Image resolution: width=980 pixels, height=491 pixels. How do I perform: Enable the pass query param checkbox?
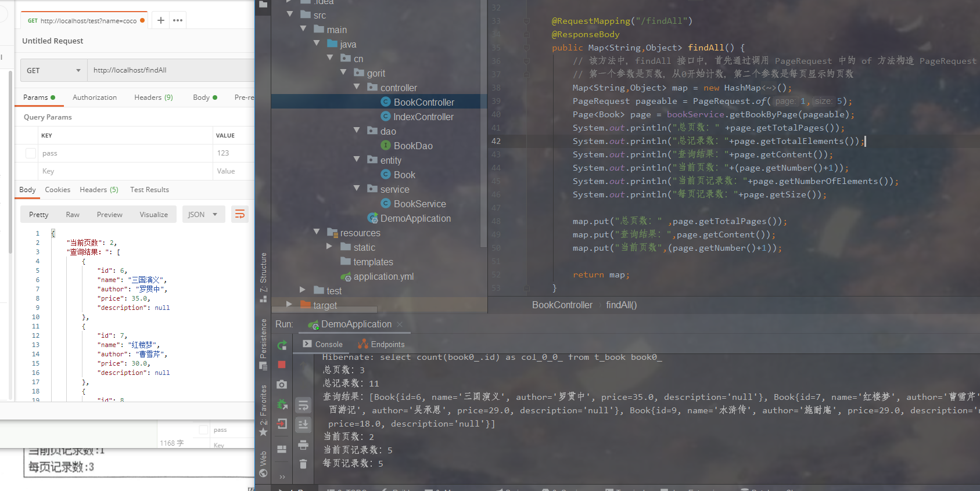pyautogui.click(x=31, y=153)
